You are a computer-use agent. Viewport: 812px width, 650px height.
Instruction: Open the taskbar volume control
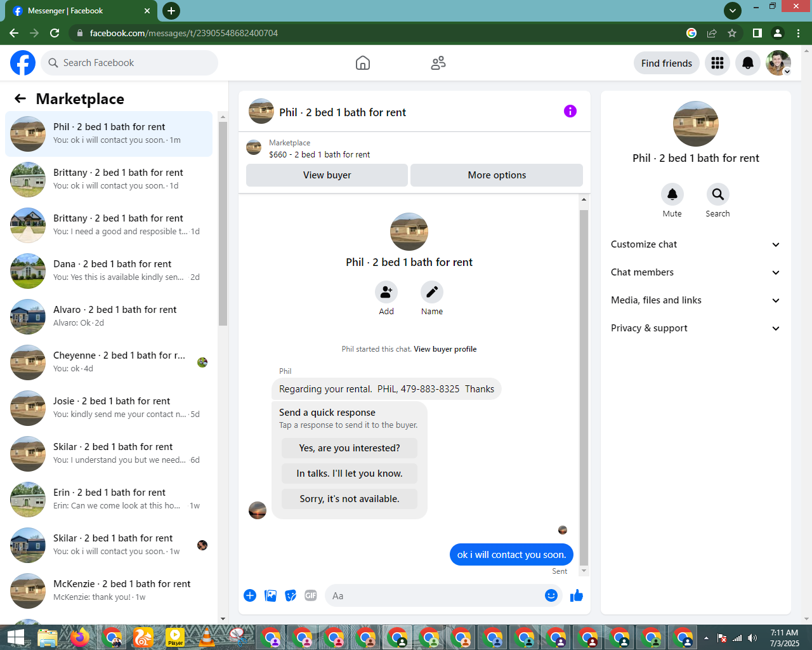coord(752,638)
